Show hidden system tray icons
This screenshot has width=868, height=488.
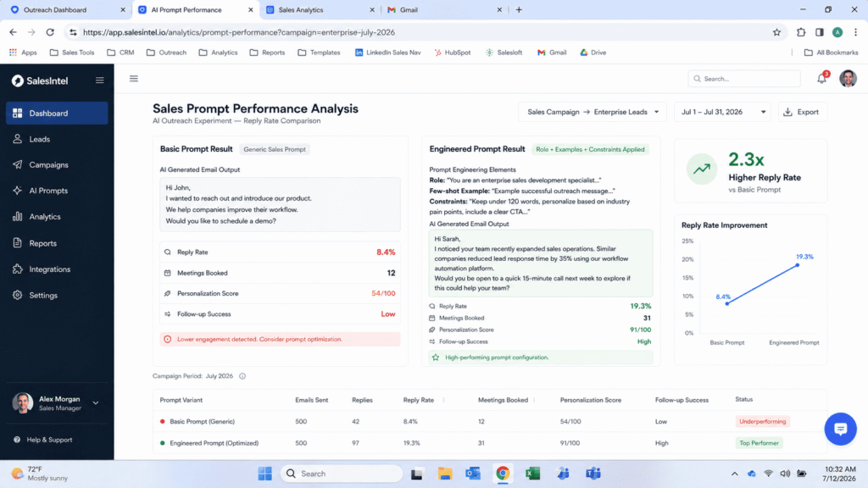pyautogui.click(x=735, y=474)
